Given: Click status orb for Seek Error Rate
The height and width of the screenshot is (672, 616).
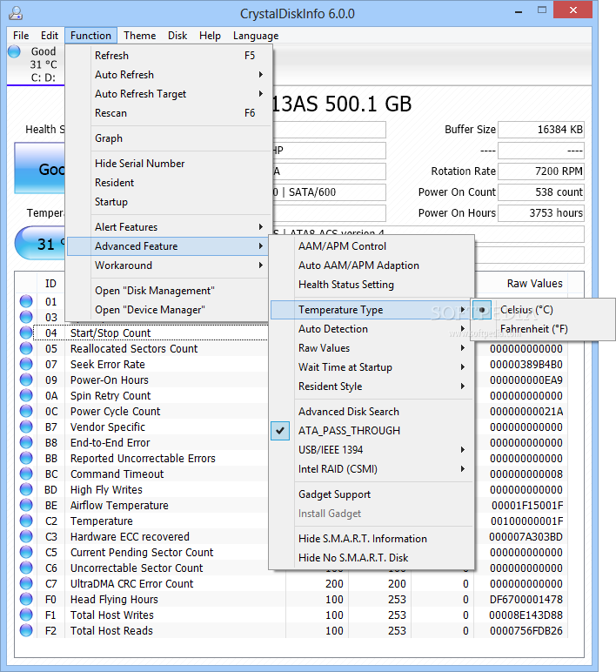Looking at the screenshot, I should click(x=26, y=364).
